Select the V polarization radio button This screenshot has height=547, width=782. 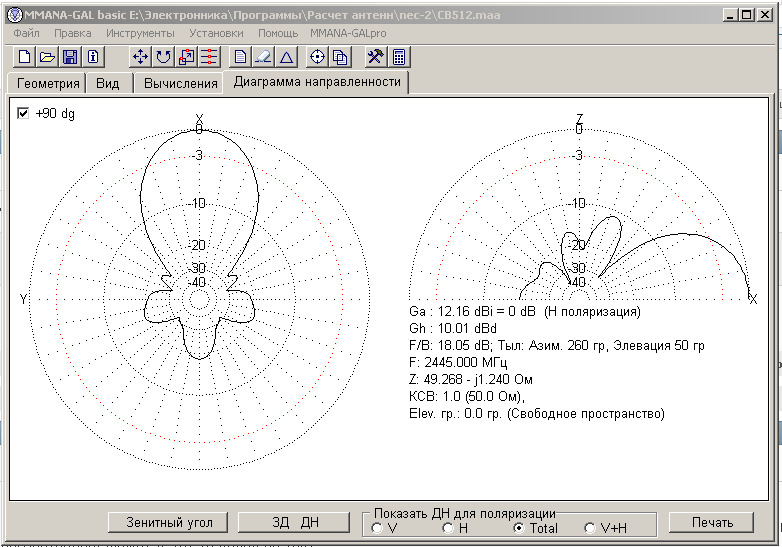[x=376, y=528]
